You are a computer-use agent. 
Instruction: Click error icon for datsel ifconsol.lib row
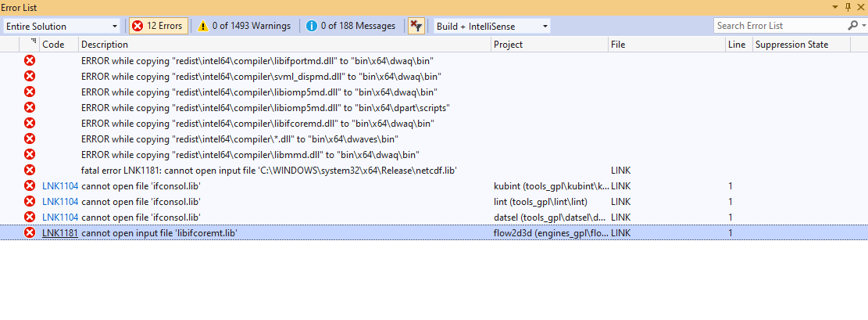30,217
